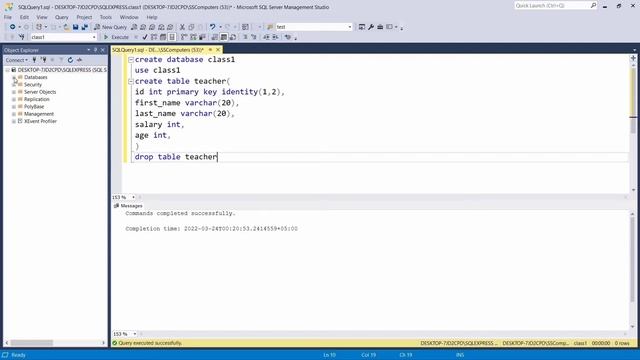Click the Copy icon in toolbar
The height and width of the screenshot is (360, 640).
click(x=191, y=27)
